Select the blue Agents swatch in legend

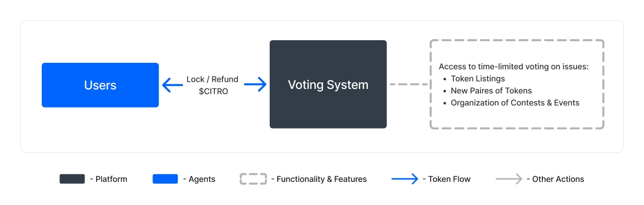pyautogui.click(x=165, y=179)
